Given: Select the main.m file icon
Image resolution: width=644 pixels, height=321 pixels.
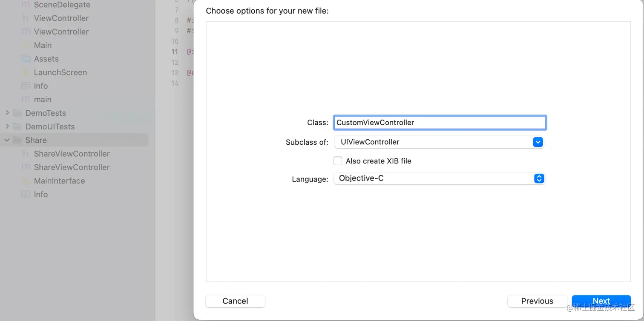Looking at the screenshot, I should point(26,100).
